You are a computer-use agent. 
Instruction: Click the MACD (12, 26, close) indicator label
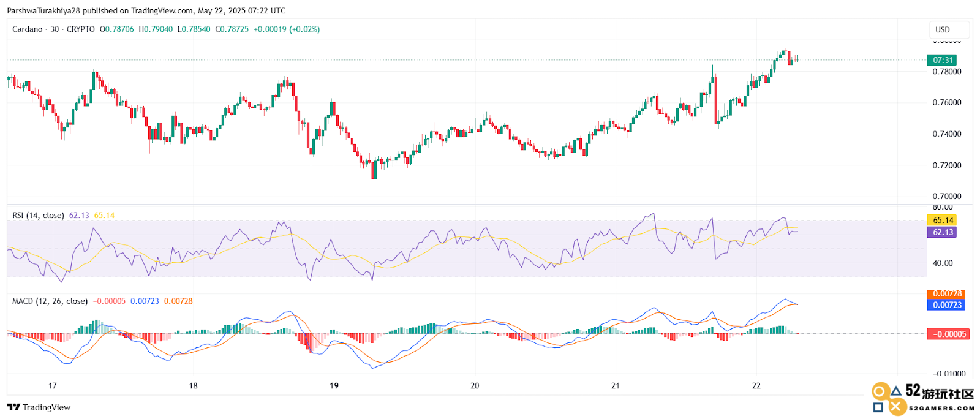50,301
